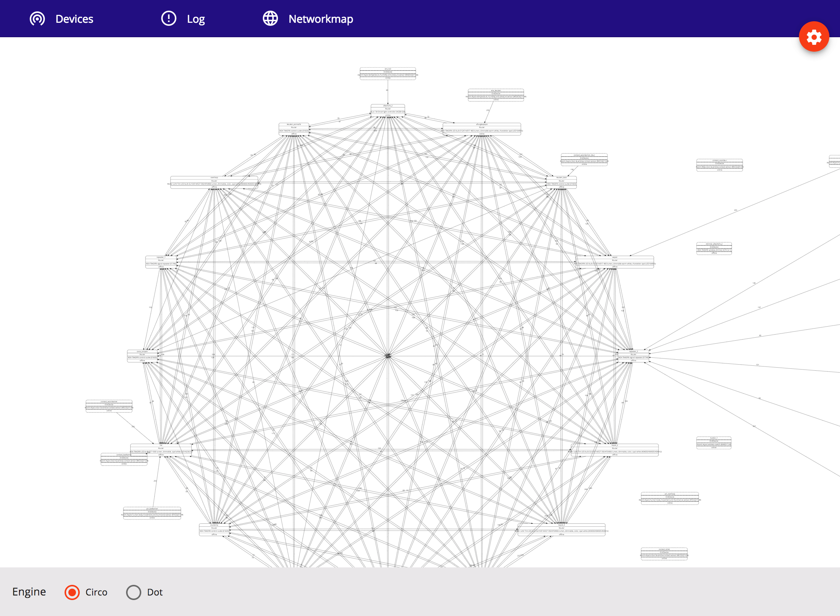Select the button_1 wireless switch node
The height and width of the screenshot is (616, 840).
714,443
